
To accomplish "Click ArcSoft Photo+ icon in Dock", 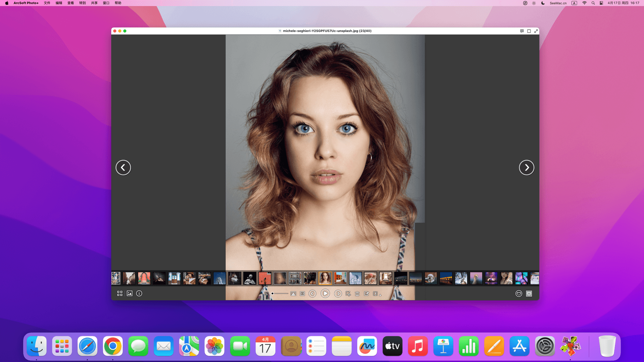I will pyautogui.click(x=570, y=346).
